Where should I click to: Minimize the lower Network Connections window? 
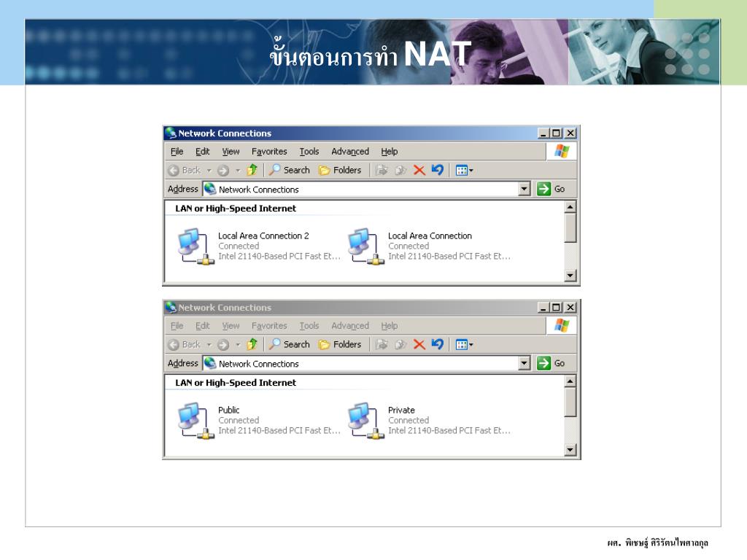click(x=543, y=308)
